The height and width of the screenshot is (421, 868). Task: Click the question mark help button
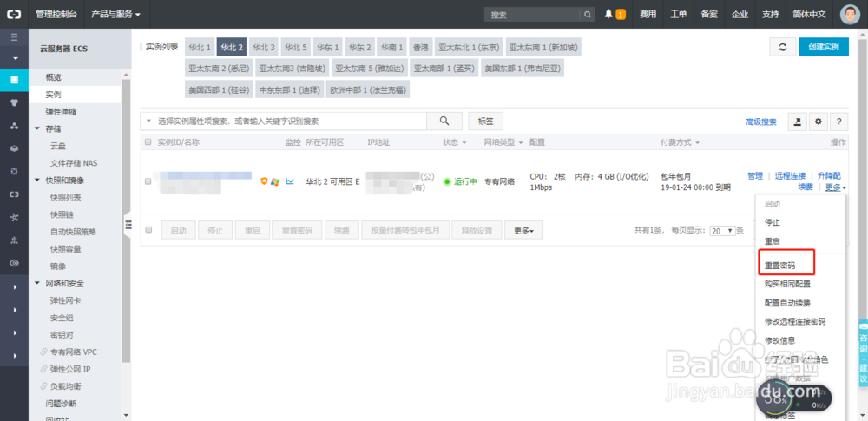[839, 122]
